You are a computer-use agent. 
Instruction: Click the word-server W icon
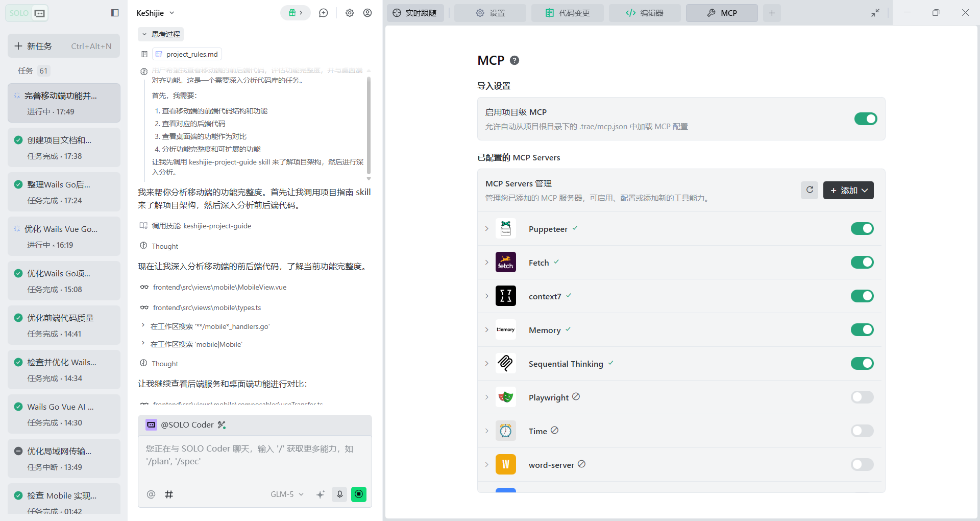coord(506,464)
